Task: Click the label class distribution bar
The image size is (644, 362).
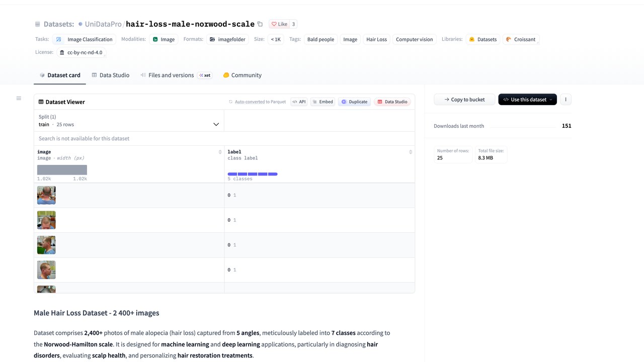Action: [x=253, y=174]
